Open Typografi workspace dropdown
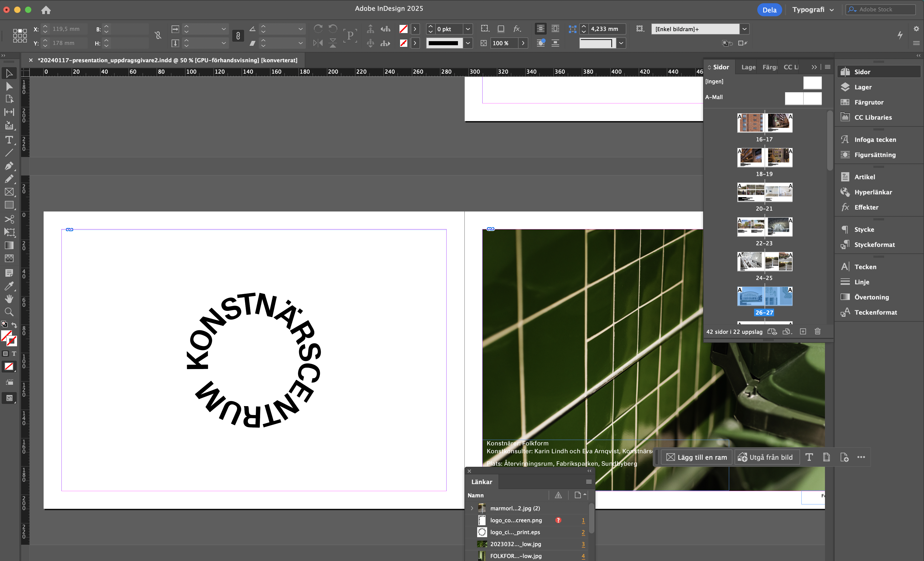 pyautogui.click(x=812, y=10)
